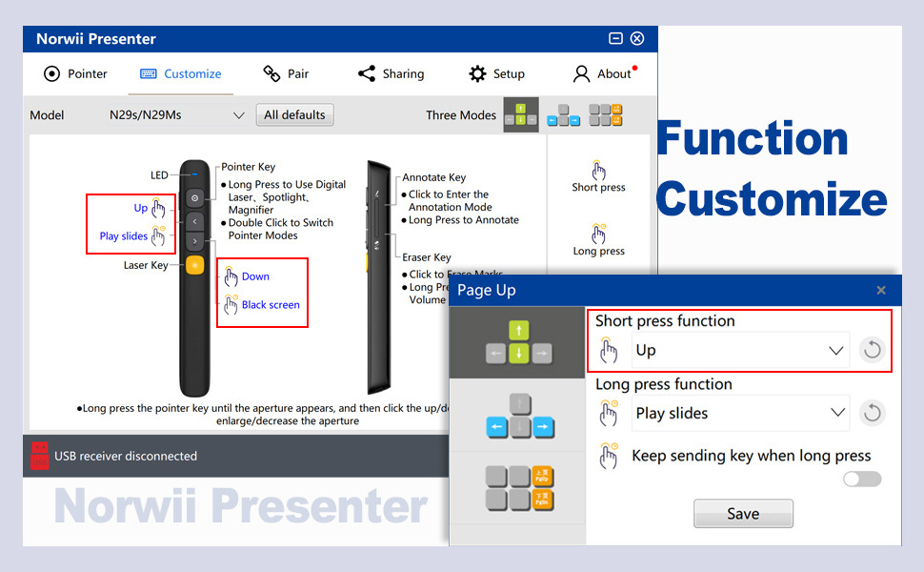Click the Black screen function label

click(x=271, y=305)
